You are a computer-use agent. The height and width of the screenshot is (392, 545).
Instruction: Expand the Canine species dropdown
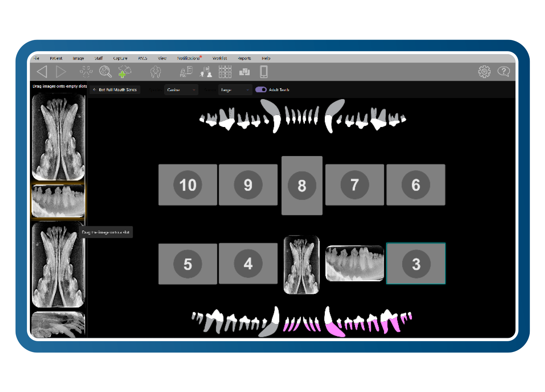181,90
